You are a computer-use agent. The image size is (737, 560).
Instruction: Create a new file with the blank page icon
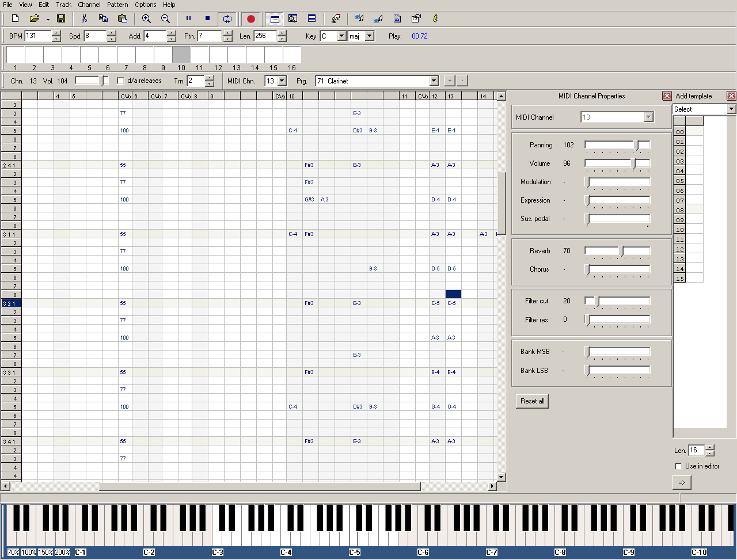tap(16, 18)
